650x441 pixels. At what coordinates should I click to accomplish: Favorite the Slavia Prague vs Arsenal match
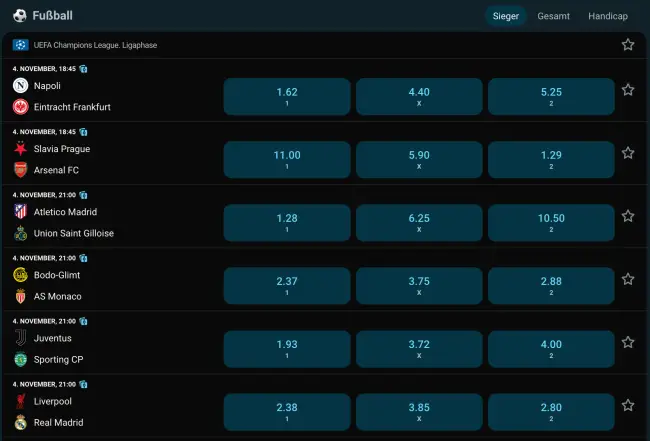click(628, 153)
